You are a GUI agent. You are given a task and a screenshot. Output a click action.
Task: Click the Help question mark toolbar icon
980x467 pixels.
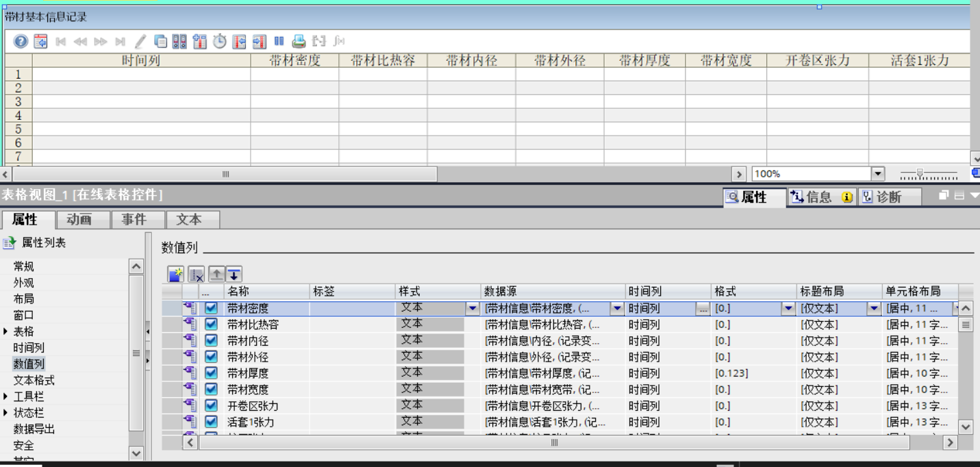tap(21, 42)
